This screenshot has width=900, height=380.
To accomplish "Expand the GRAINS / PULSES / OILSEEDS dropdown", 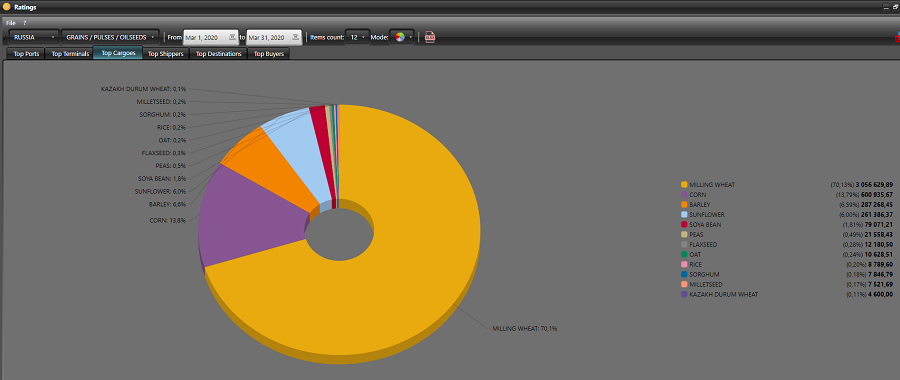I will point(110,37).
